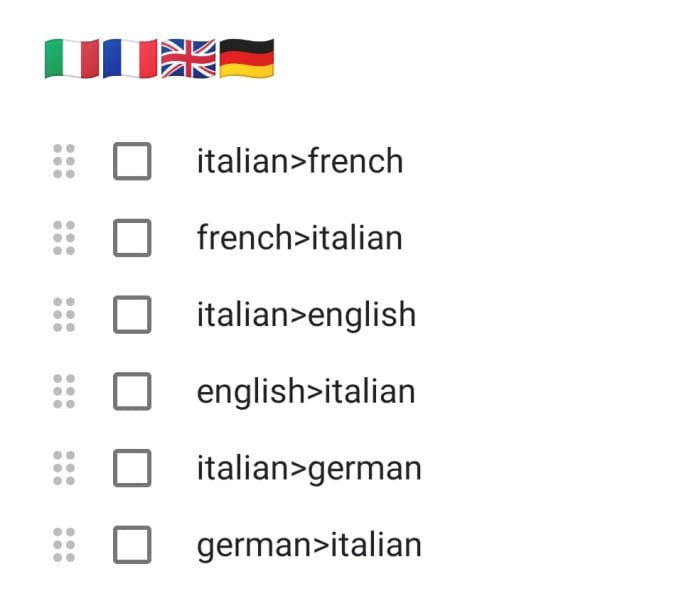Click drag handle beside italian>french
Screen dimensions: 680x591
(x=64, y=161)
